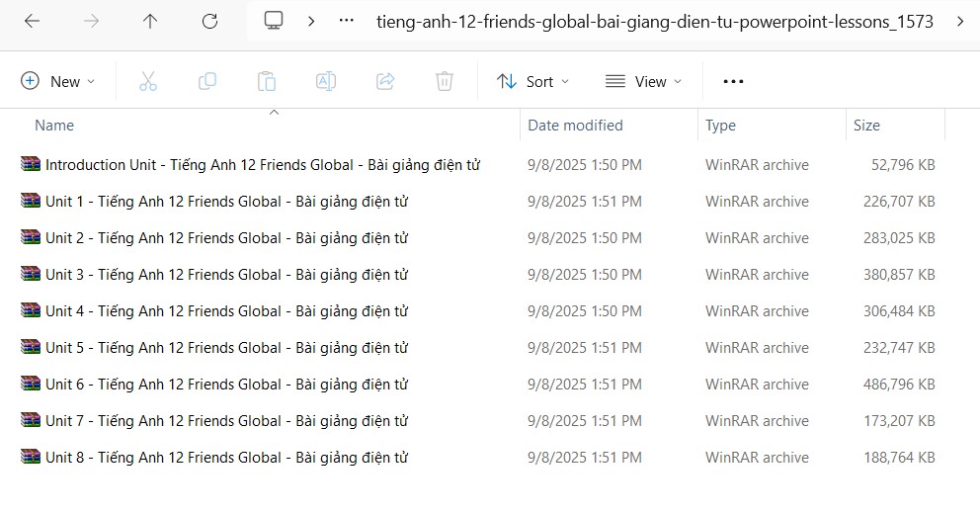Image resolution: width=980 pixels, height=515 pixels.
Task: Navigate up one folder level
Action: (150, 21)
